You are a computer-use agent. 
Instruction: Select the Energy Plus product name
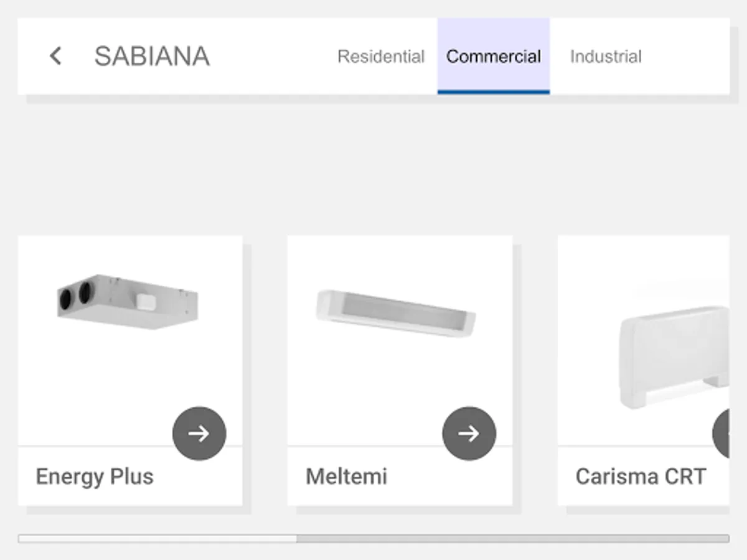coord(95,477)
